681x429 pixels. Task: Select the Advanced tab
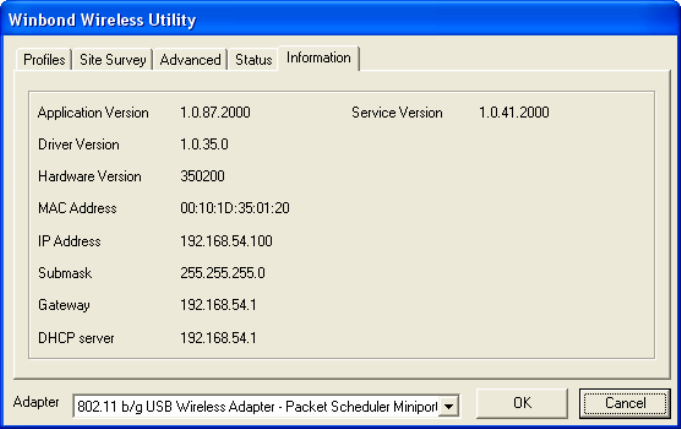point(190,60)
